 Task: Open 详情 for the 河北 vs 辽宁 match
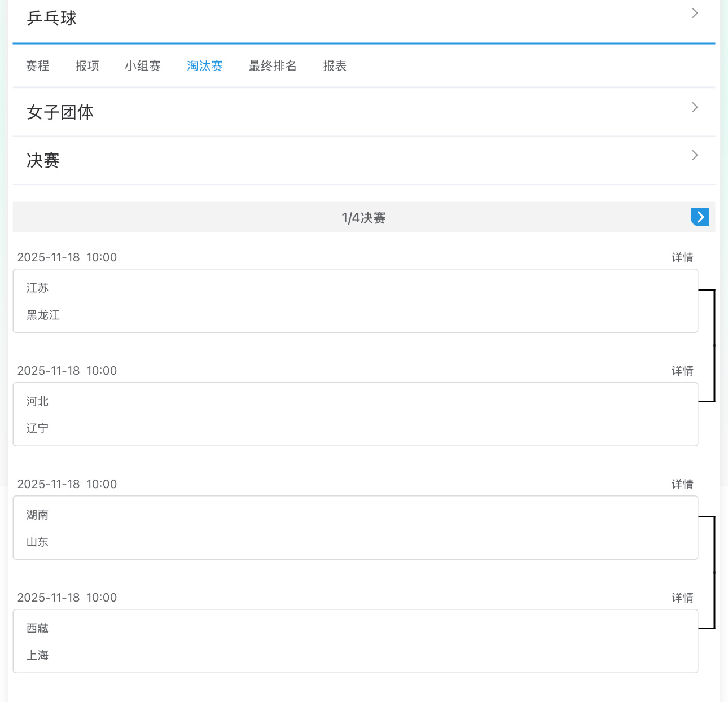tap(682, 371)
